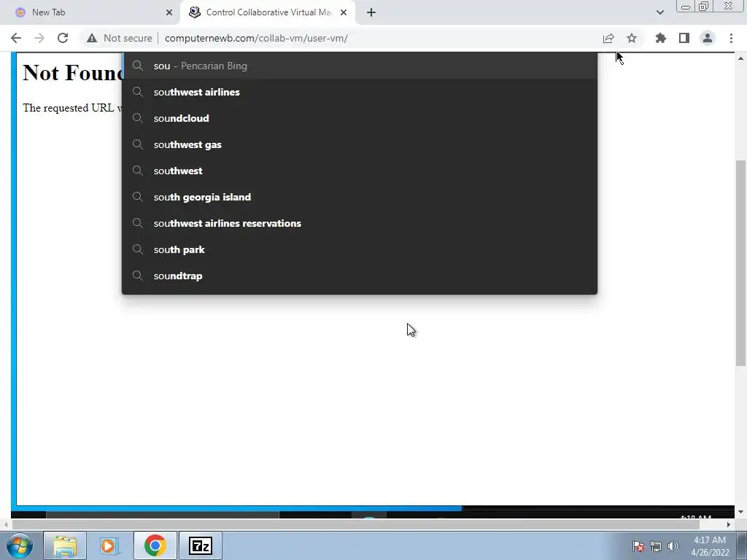Open Google Chrome taskbar icon

pyautogui.click(x=155, y=545)
